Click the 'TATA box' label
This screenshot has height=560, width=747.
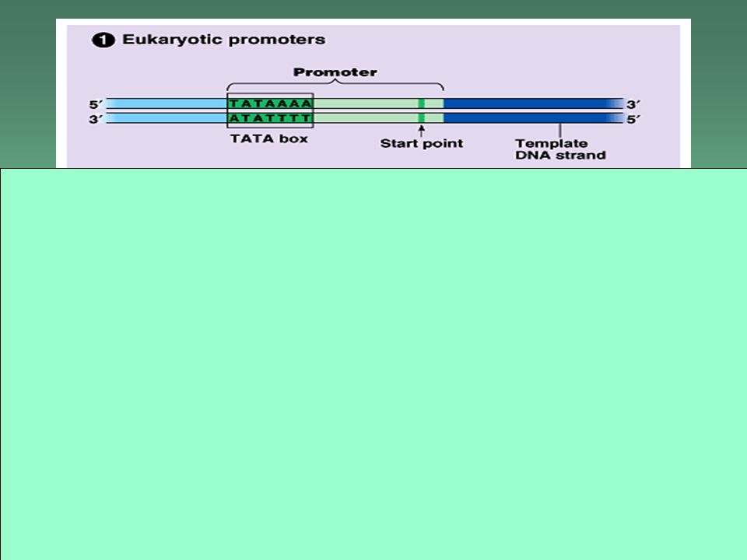click(x=269, y=138)
